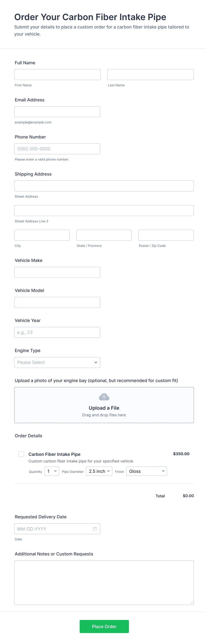Click the City input box
The width and height of the screenshot is (206, 644).
coord(42,235)
